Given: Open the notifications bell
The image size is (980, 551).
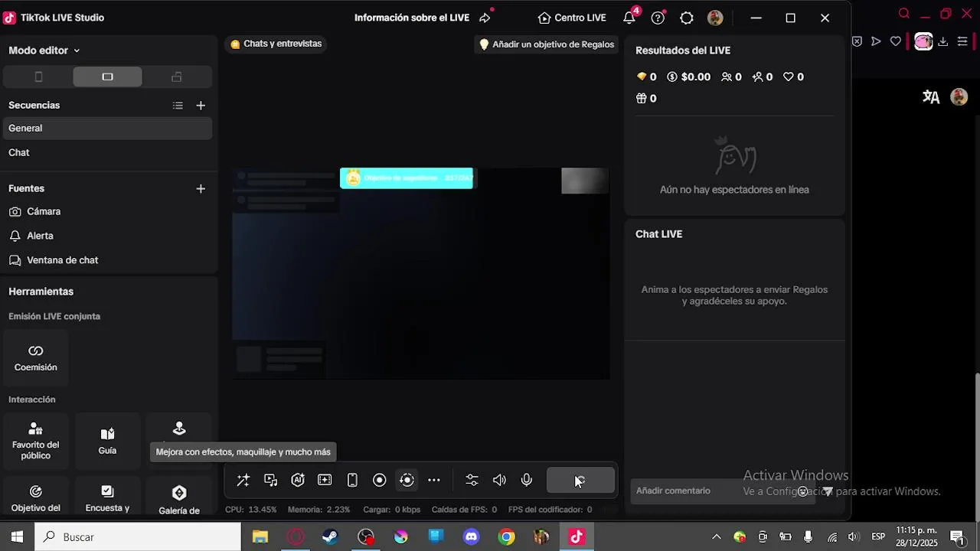Looking at the screenshot, I should pos(629,18).
